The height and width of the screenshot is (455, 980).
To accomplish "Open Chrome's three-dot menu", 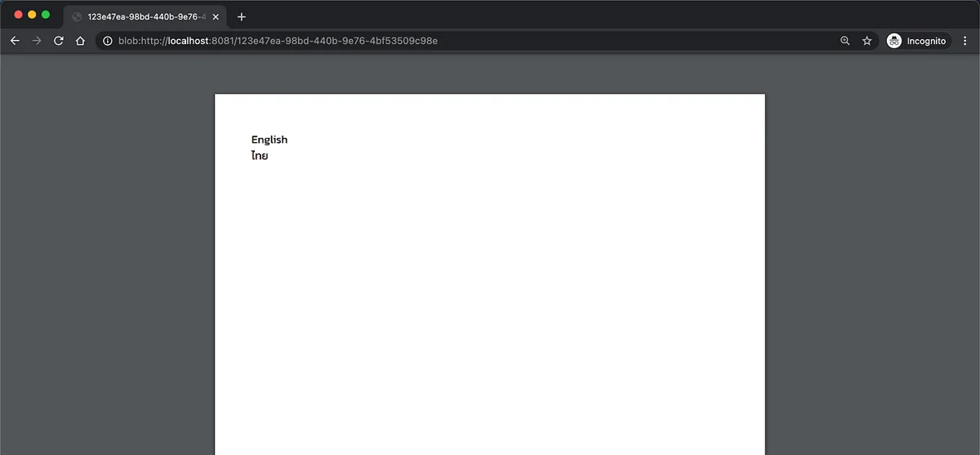I will pos(966,41).
